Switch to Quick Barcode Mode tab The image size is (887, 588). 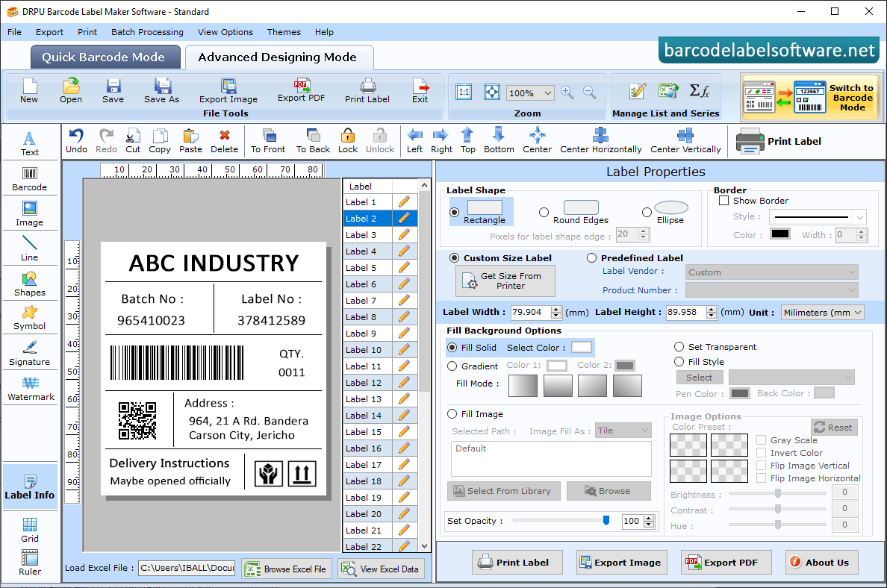click(x=105, y=57)
